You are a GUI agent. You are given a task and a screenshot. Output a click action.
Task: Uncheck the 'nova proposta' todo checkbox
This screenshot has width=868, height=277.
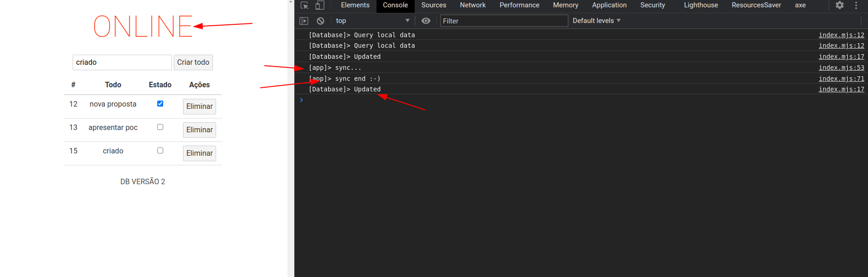160,104
